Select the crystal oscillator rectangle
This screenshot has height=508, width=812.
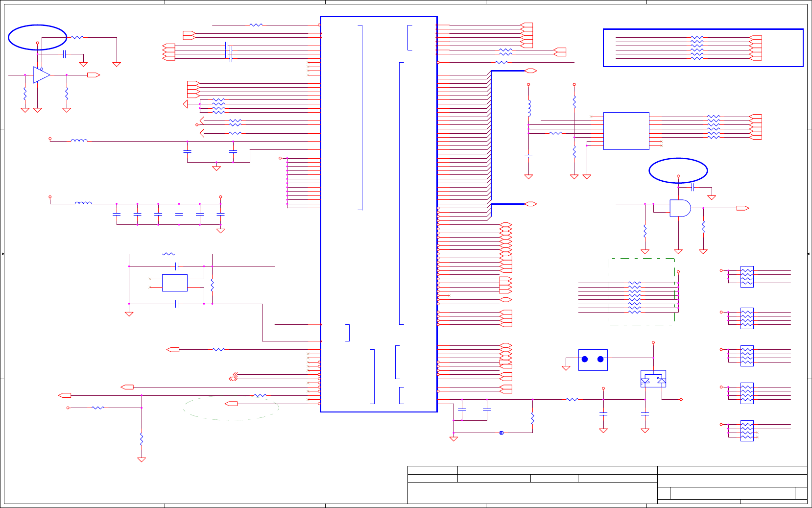click(x=175, y=283)
